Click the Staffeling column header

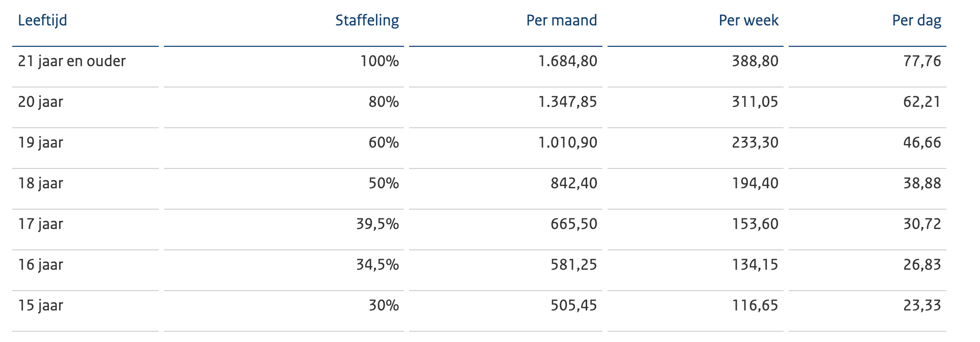coord(367,20)
